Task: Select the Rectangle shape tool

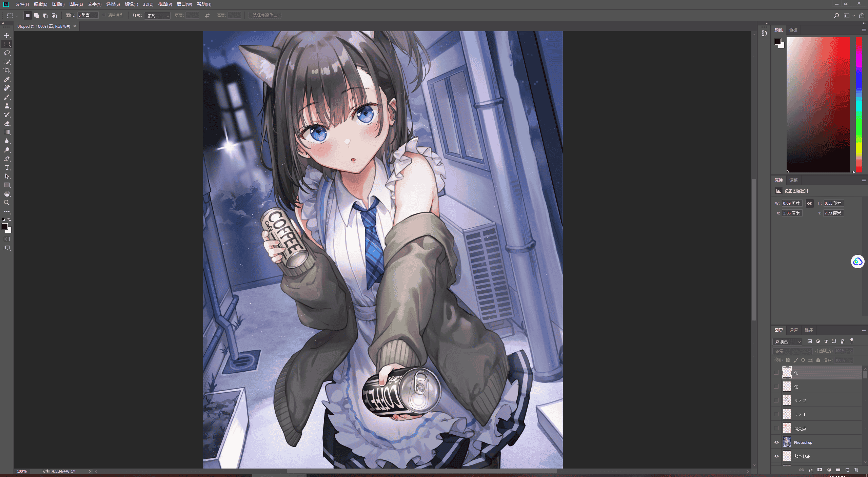Action: (7, 185)
